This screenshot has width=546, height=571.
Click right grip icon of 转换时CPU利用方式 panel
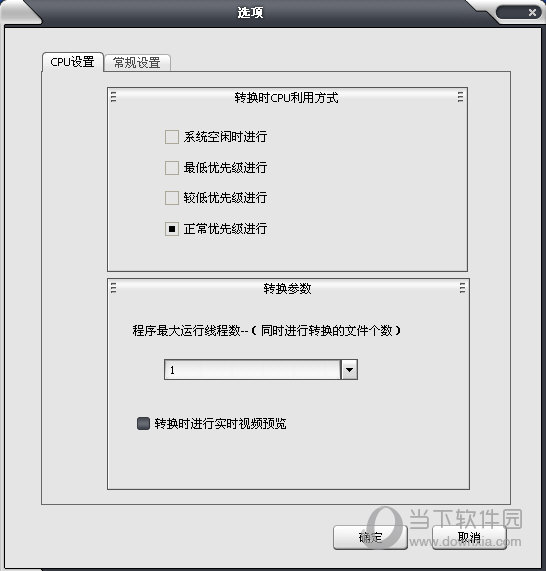point(460,97)
